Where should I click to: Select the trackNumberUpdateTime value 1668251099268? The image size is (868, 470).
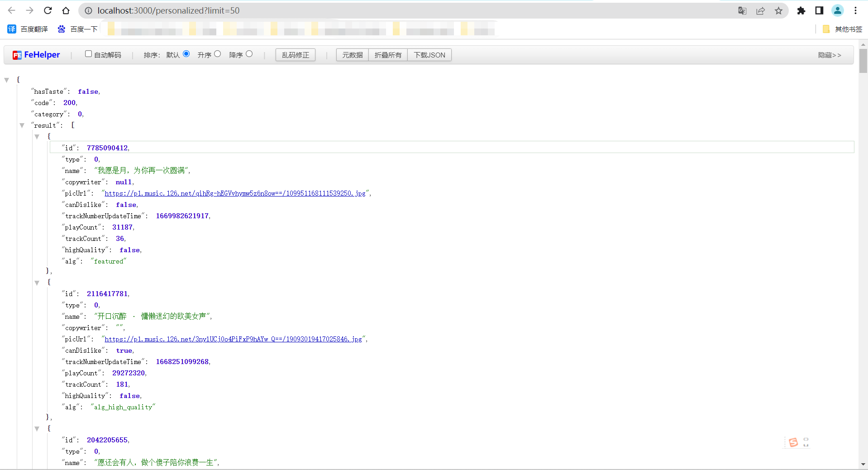(x=182, y=362)
